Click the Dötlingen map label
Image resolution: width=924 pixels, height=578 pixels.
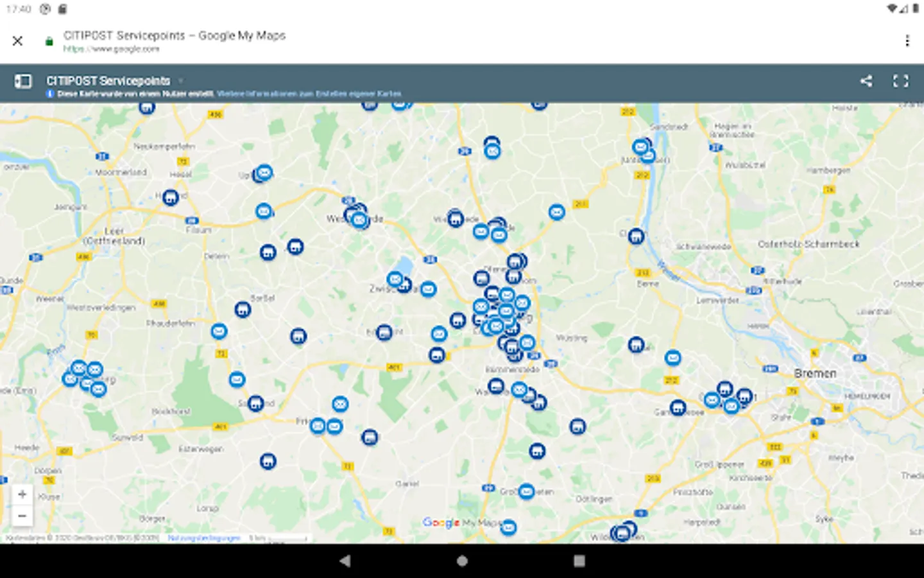[x=594, y=499]
